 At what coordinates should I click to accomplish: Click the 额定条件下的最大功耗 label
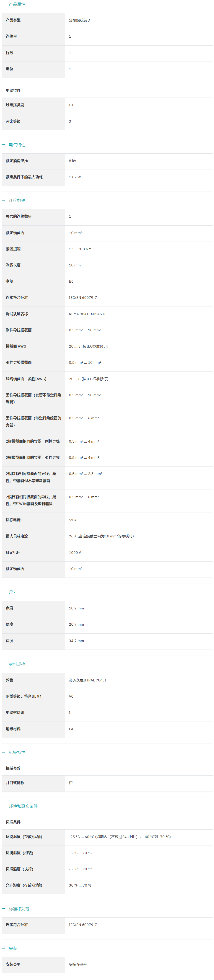click(24, 177)
